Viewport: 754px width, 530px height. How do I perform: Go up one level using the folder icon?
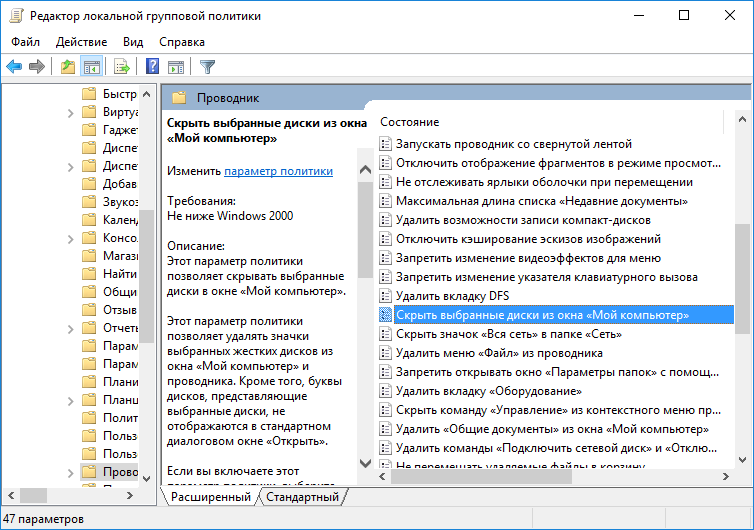(x=68, y=67)
